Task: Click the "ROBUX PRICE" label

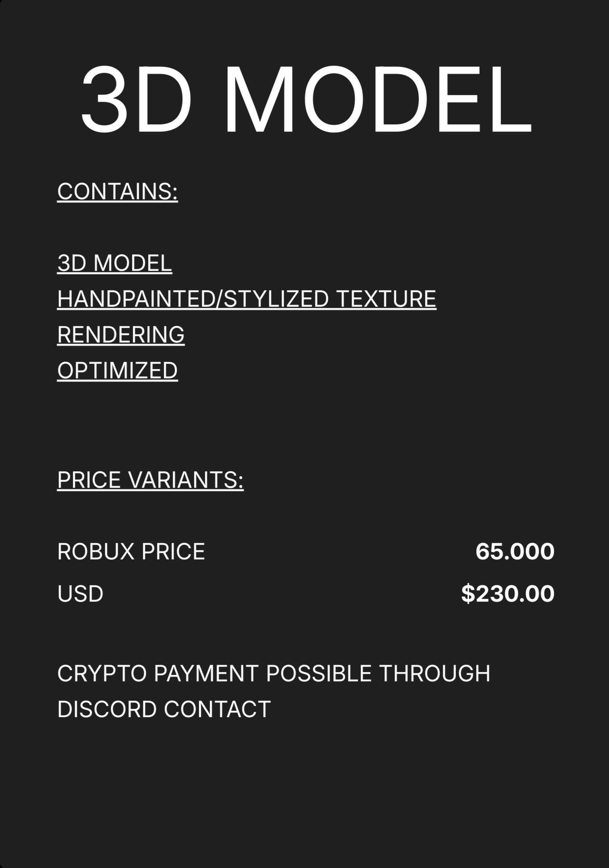Action: (131, 552)
